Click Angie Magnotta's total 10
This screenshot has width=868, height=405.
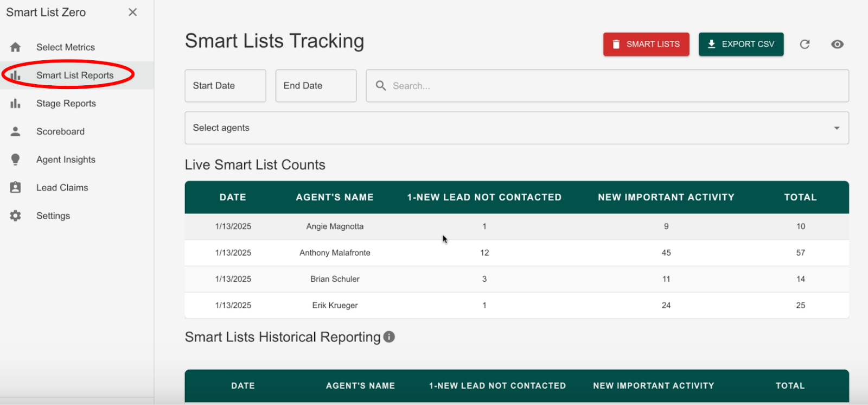tap(801, 226)
